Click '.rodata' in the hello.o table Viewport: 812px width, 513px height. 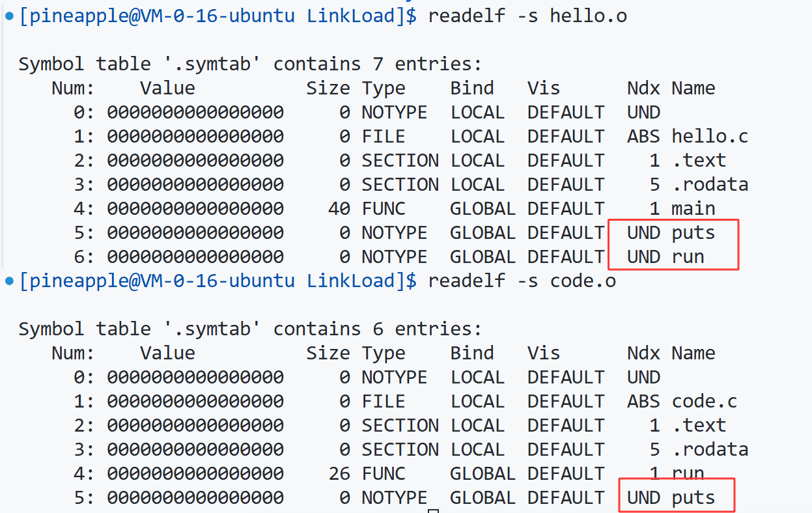(710, 185)
